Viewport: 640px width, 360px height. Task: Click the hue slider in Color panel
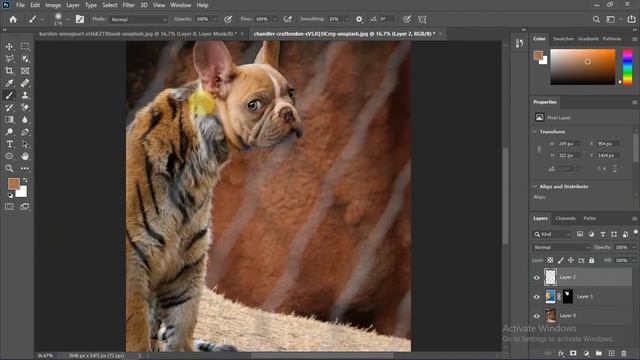click(x=627, y=67)
